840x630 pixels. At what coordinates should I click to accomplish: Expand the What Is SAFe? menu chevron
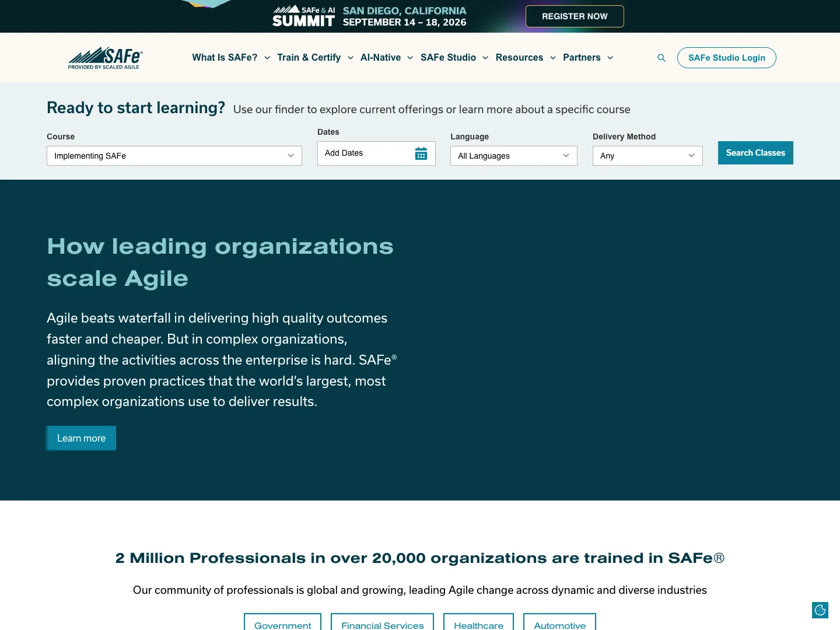267,58
